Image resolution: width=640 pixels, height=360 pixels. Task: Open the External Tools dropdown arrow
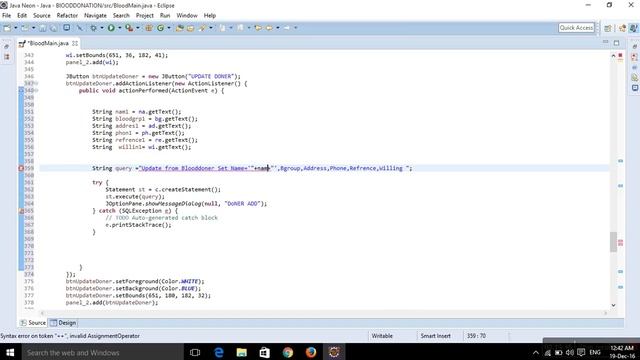point(138,28)
